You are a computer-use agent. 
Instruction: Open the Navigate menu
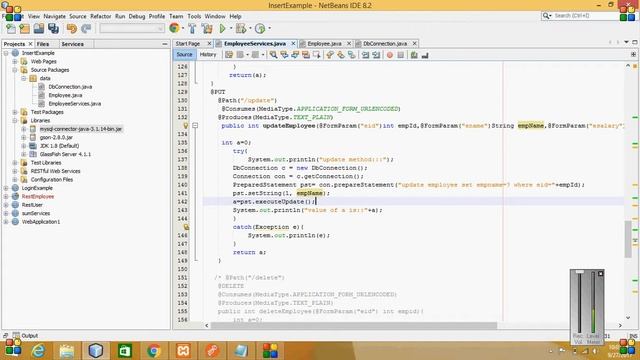pyautogui.click(x=54, y=16)
